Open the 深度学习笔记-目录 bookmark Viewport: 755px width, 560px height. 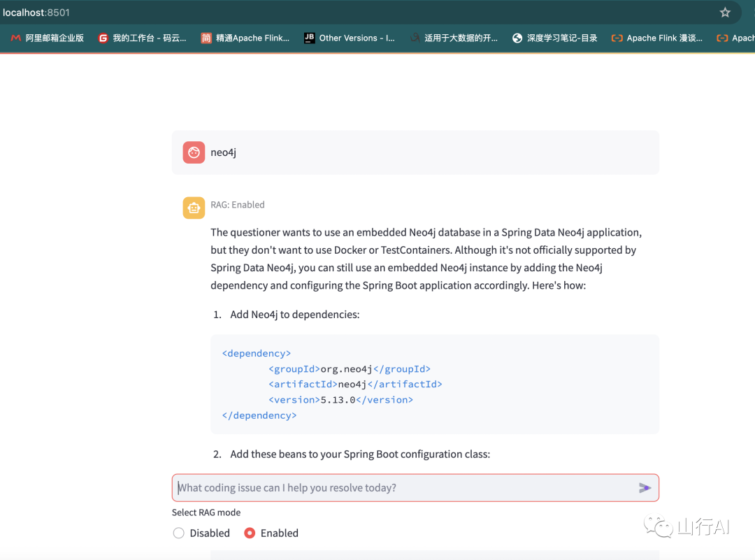click(554, 38)
